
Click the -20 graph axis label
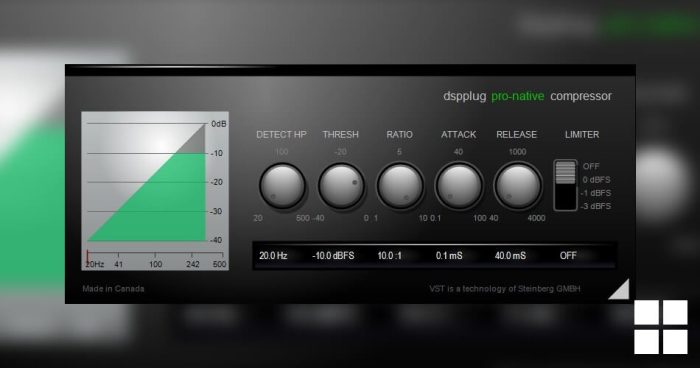(x=217, y=182)
